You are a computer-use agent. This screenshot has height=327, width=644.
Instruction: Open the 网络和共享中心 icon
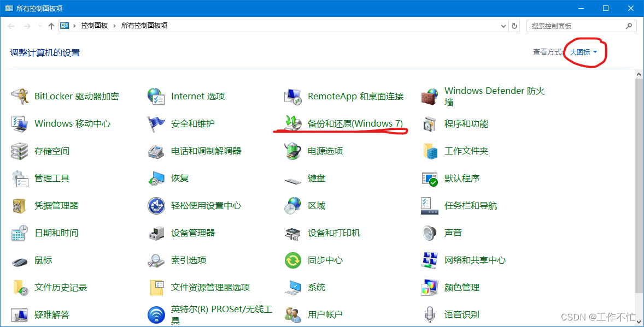coord(430,260)
